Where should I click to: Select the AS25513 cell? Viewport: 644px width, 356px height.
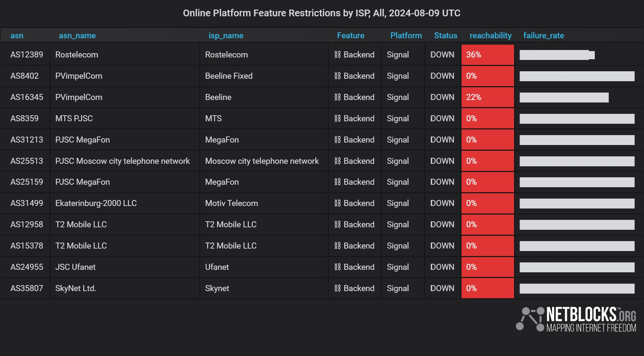(25, 161)
